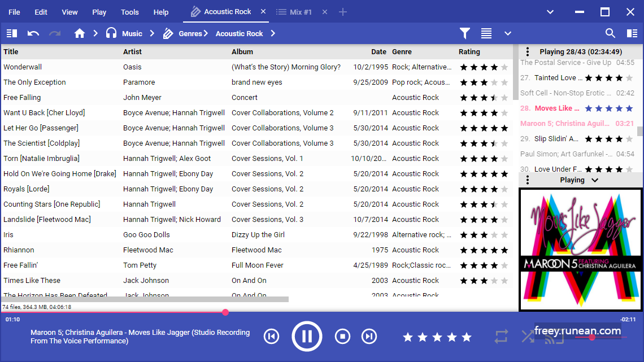Viewport: 644px width, 362px height.
Task: Open view options chevron beside list icon
Action: point(508,34)
